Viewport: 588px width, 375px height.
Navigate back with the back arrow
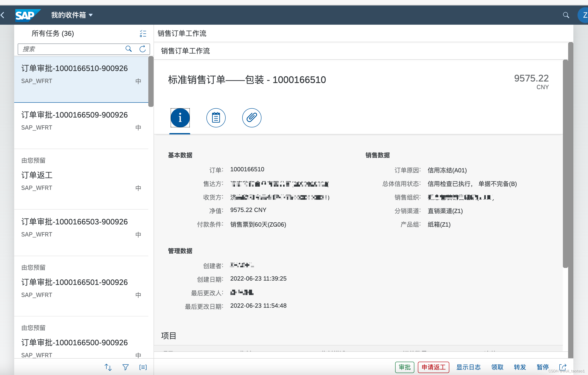coord(3,15)
